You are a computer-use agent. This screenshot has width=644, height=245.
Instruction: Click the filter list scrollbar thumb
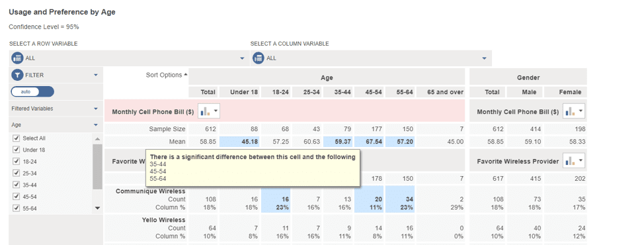pos(97,167)
